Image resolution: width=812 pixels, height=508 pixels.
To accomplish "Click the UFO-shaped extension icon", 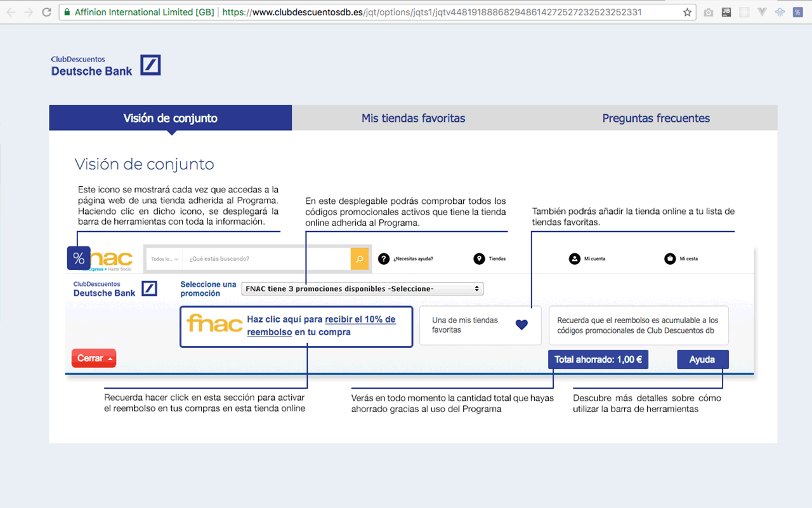I will coord(780,12).
